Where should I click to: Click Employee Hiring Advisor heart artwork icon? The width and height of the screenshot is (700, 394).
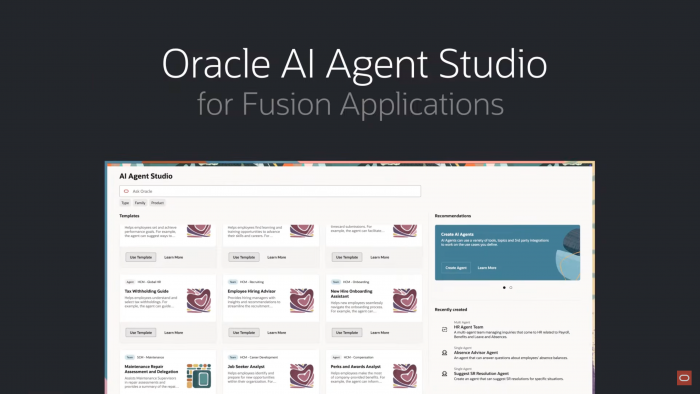[302, 300]
